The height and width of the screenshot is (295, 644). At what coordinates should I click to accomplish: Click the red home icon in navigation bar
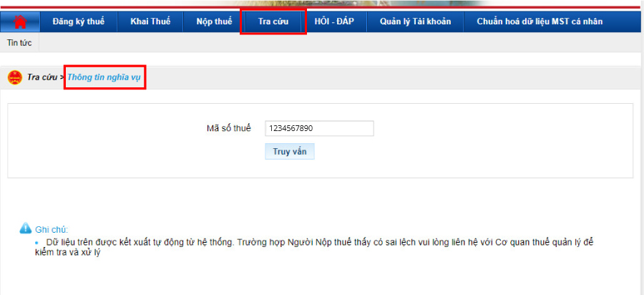20,21
